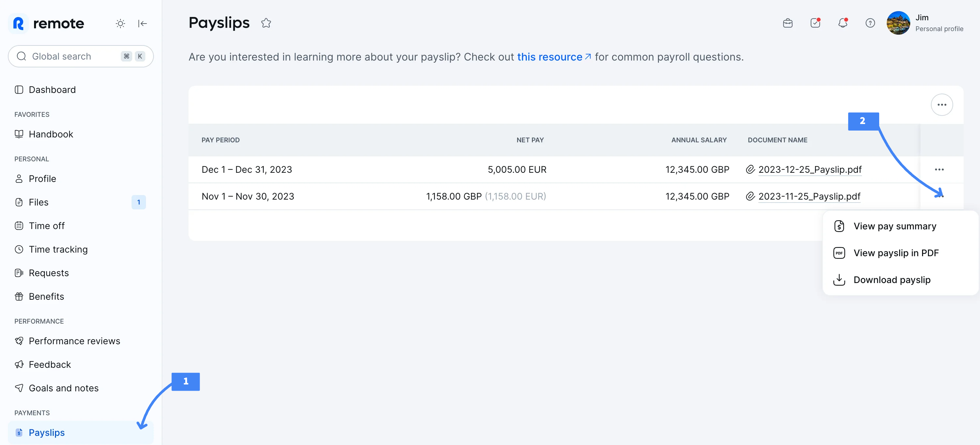Open Performance reviews in sidebar

[x=74, y=341]
